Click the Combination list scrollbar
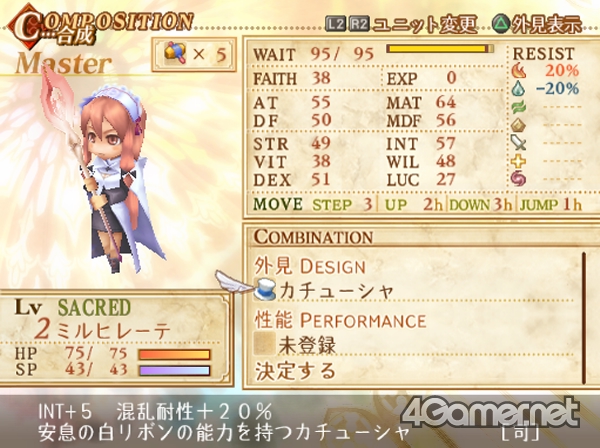This screenshot has height=448, width=600. click(x=584, y=318)
